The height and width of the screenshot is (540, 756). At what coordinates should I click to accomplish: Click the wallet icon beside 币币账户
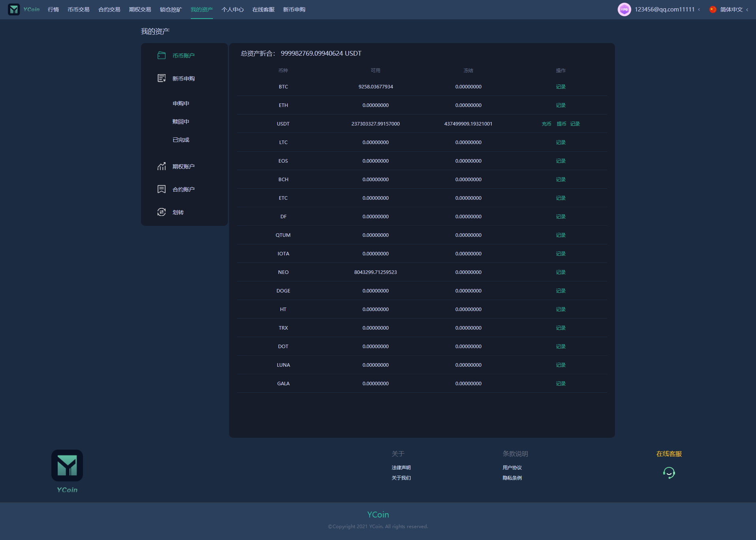162,55
